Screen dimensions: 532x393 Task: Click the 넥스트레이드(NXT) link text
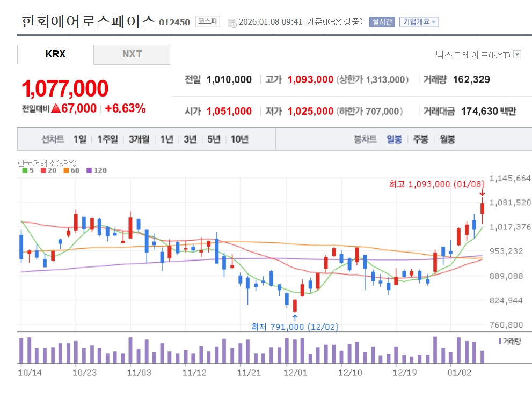point(473,55)
